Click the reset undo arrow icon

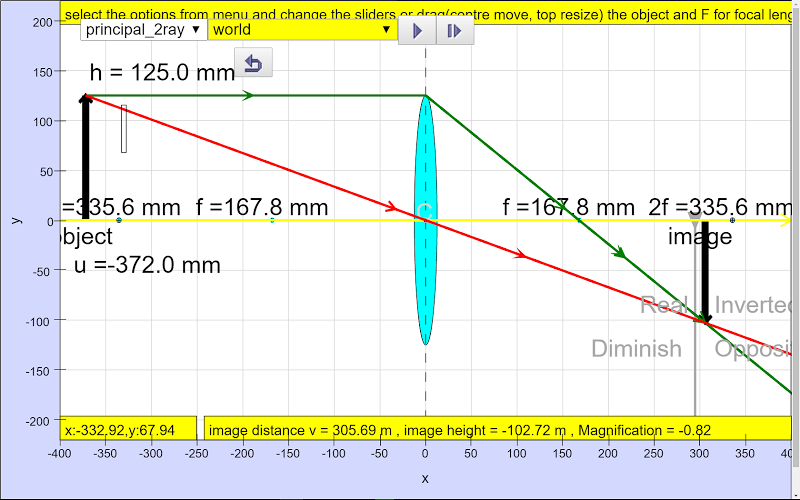pos(253,65)
